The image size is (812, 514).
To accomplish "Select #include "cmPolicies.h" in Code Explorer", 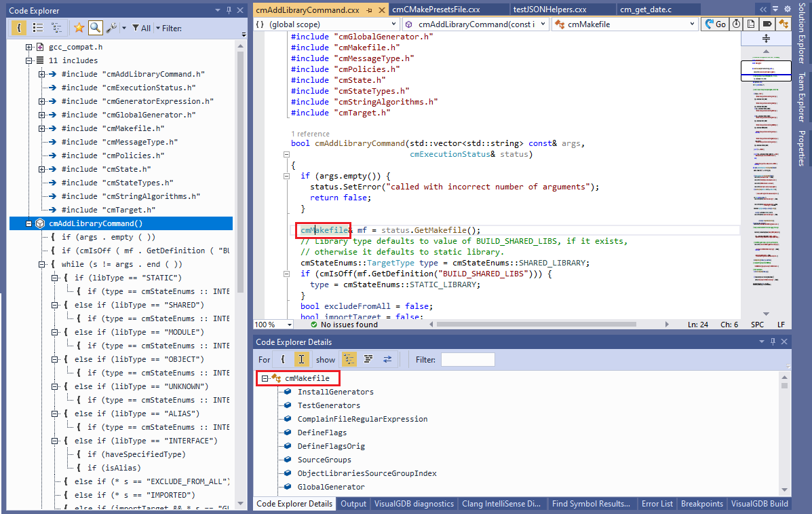I will pyautogui.click(x=113, y=155).
